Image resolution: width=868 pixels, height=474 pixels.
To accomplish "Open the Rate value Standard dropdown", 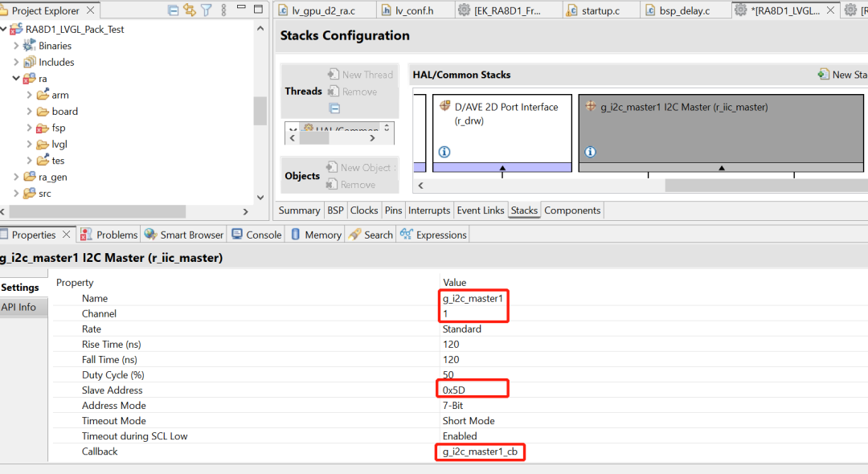I will click(461, 329).
